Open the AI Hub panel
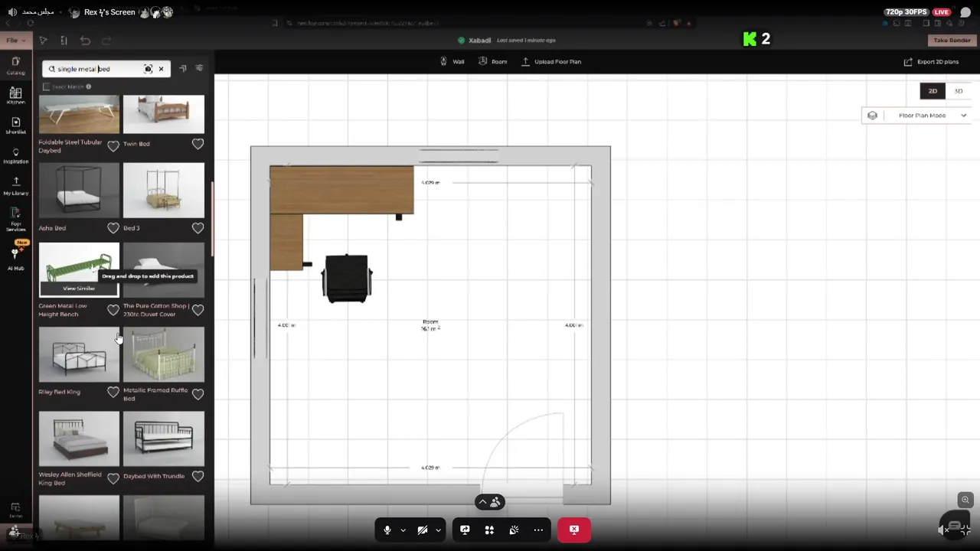Viewport: 980px width, 551px height. (x=15, y=259)
